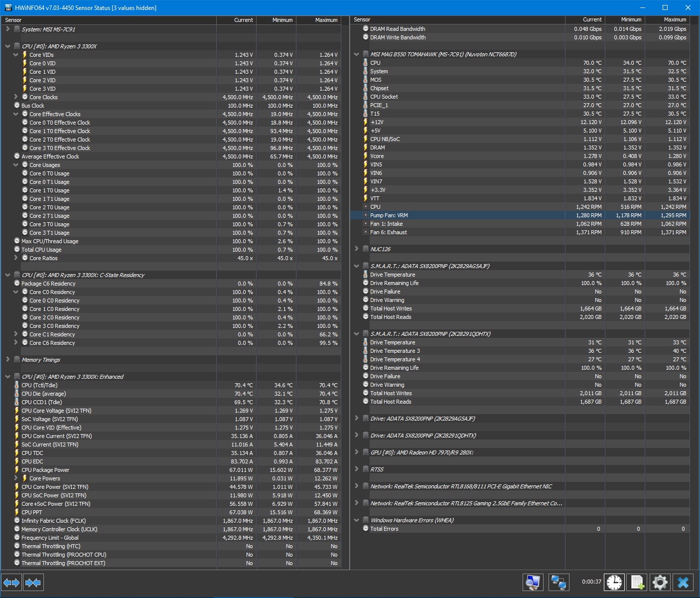Expand the Core Powers subgroup
This screenshot has height=598, width=700.
tap(15, 478)
